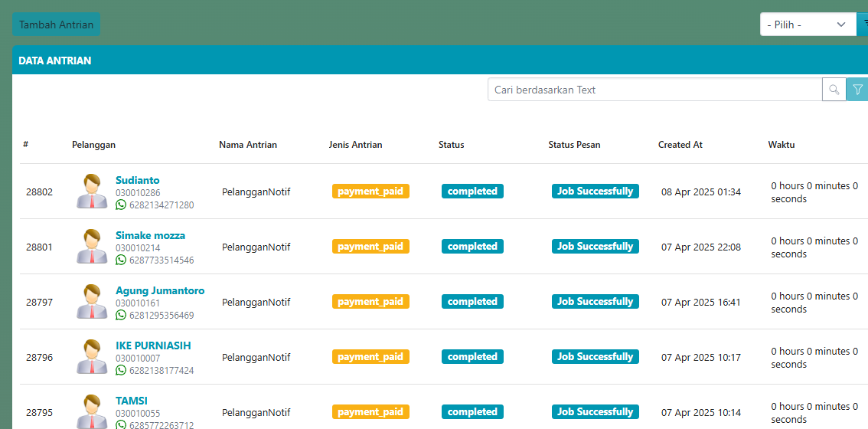The width and height of the screenshot is (868, 429).
Task: Click the filter funnel icon
Action: pyautogui.click(x=857, y=90)
